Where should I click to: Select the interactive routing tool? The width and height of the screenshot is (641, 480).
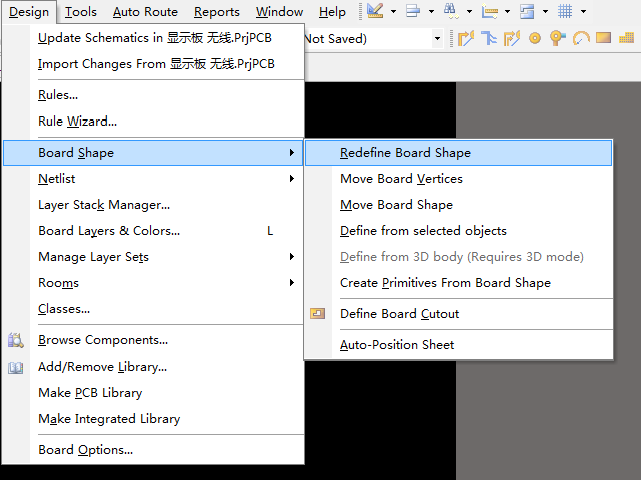(x=466, y=38)
